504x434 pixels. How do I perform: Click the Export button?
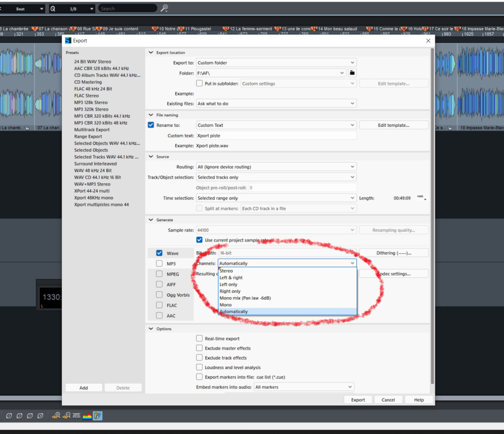coord(358,399)
